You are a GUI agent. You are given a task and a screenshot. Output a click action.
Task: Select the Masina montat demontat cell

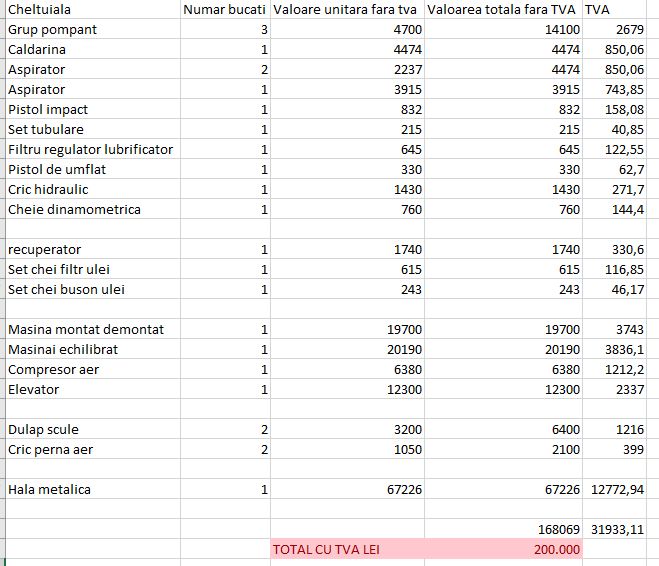click(93, 329)
